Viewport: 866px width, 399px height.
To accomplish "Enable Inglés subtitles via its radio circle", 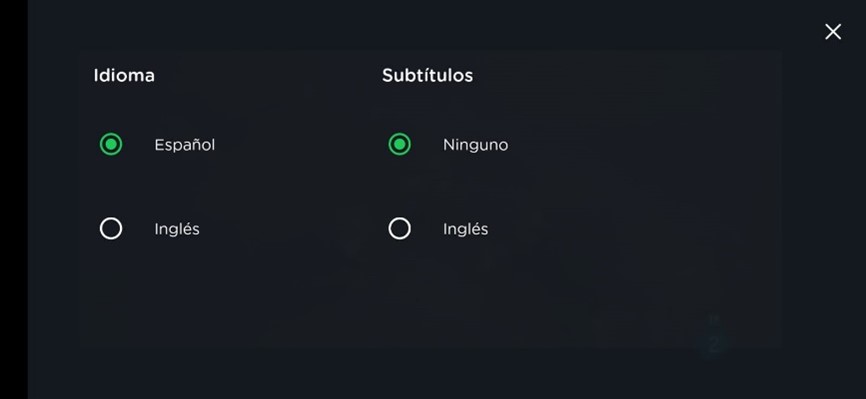I will pos(399,229).
